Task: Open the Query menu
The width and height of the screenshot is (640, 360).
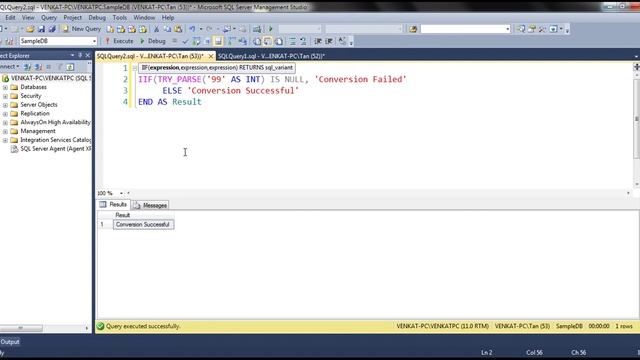Action: tap(49, 18)
